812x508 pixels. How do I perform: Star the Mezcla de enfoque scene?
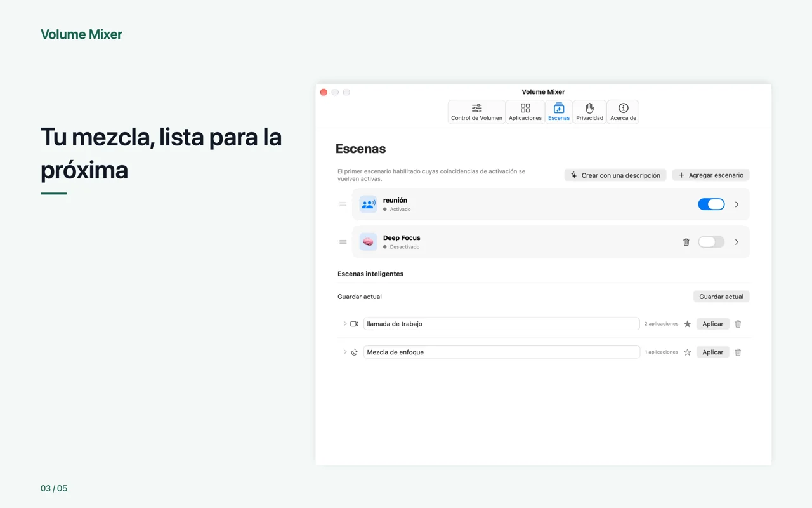coord(687,352)
